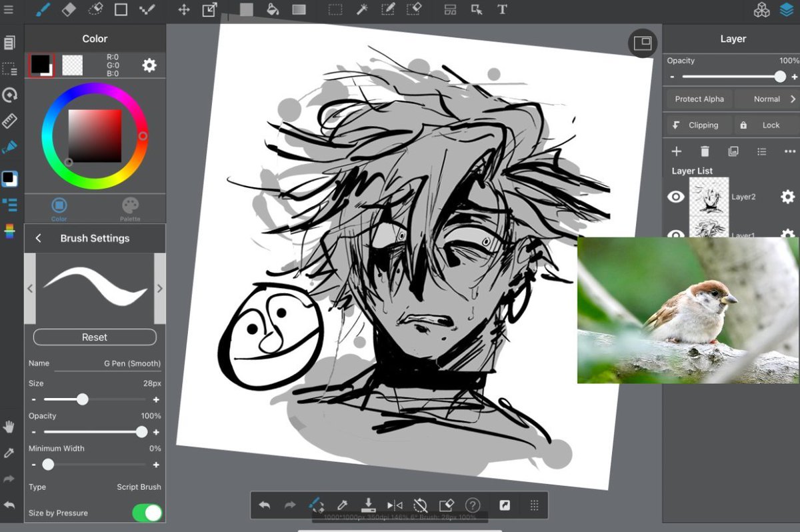Go back from Brush Settings with chevron
The image size is (800, 532).
pyautogui.click(x=38, y=238)
